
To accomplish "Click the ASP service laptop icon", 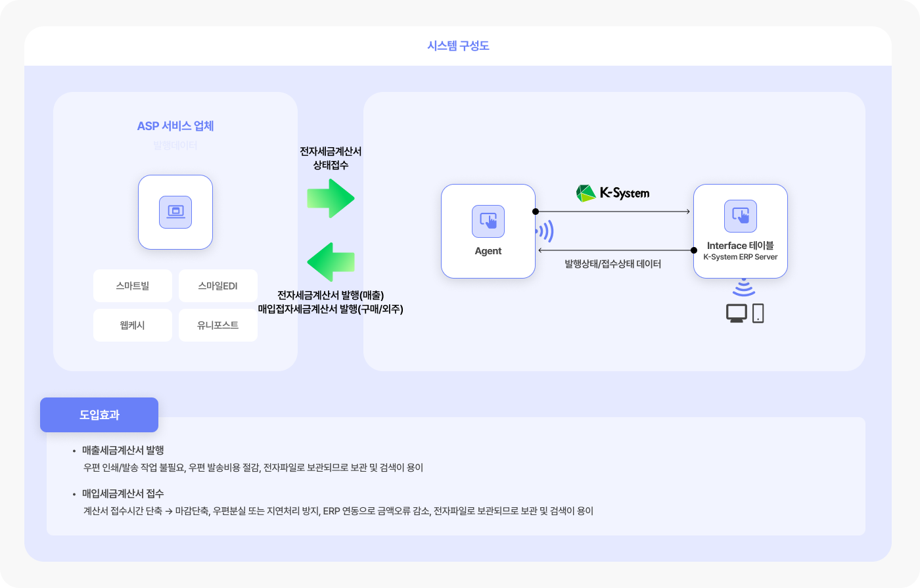I will point(175,212).
